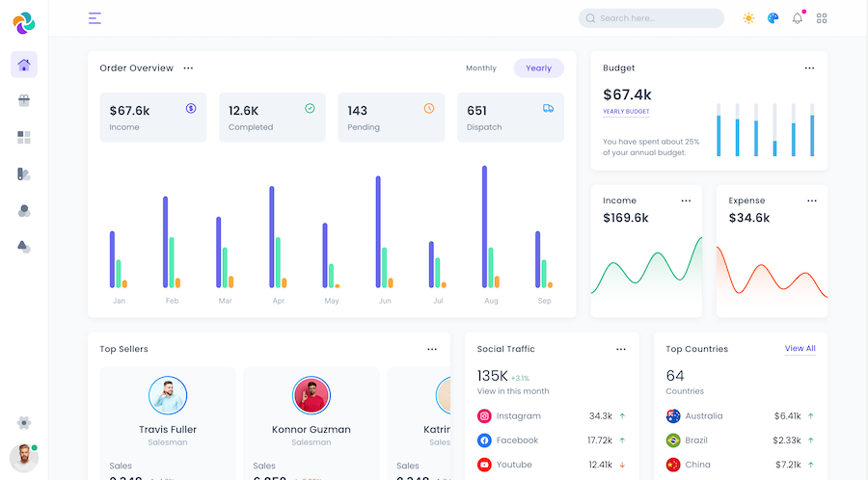Open Budget card three-dot menu
This screenshot has height=480, width=868.
809,68
